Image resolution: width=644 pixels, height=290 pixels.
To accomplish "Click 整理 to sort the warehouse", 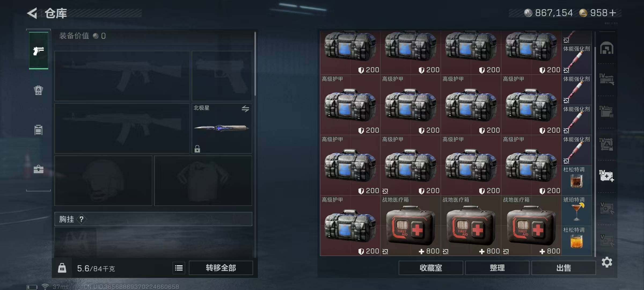I will (497, 268).
